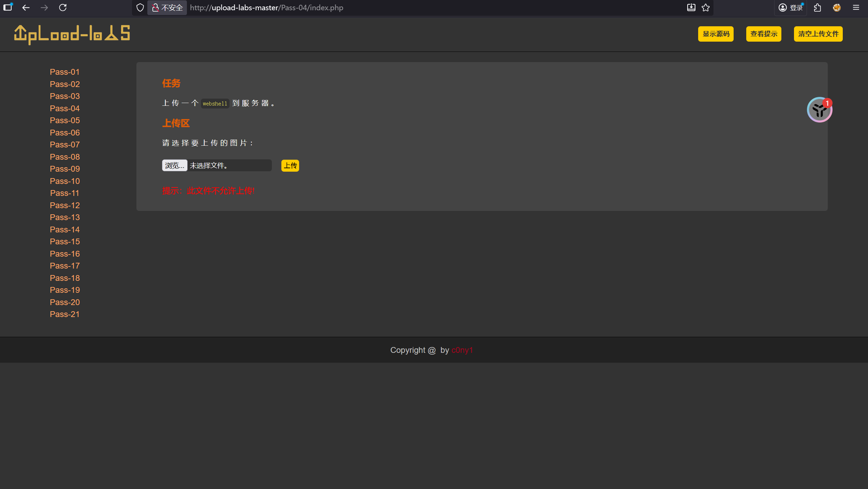The image size is (868, 489).
Task: Open the download/save page icon
Action: [691, 8]
